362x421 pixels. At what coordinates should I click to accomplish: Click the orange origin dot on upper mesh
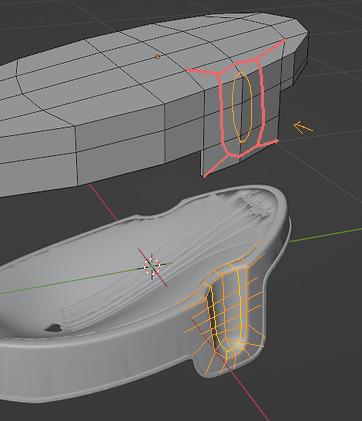coord(158,57)
